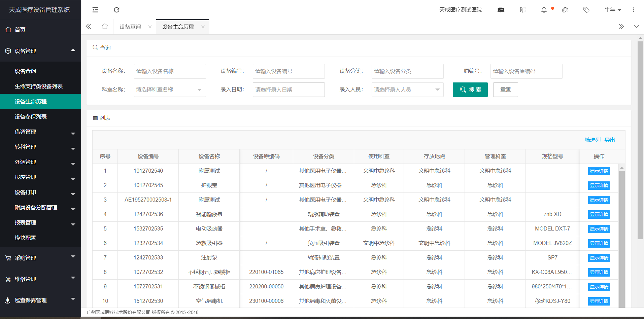Show details for 不锈钢器械柜 row

(x=599, y=287)
